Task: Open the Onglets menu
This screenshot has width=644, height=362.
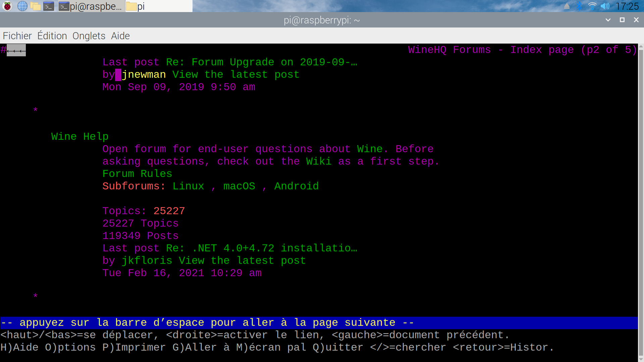Action: coord(89,36)
